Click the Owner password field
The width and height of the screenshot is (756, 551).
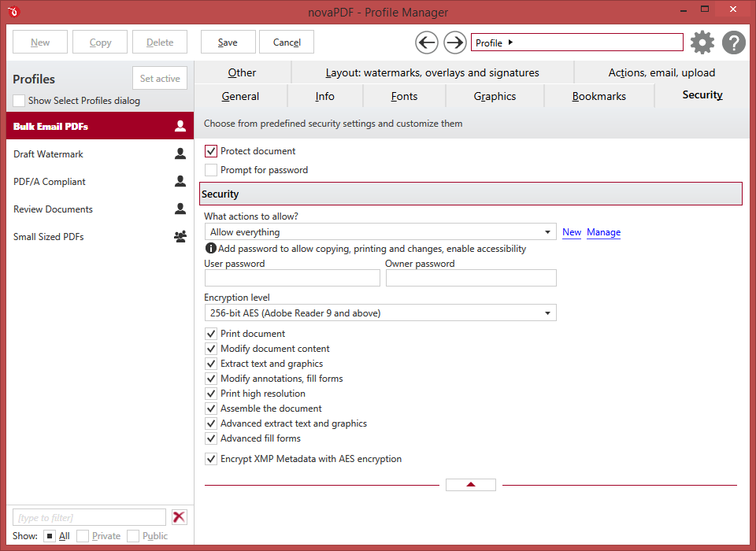click(x=471, y=278)
